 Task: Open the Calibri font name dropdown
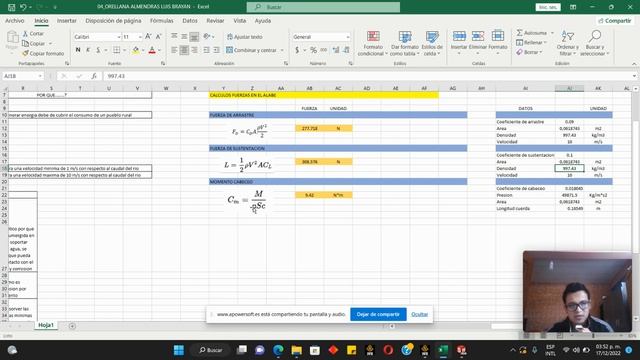[119, 37]
